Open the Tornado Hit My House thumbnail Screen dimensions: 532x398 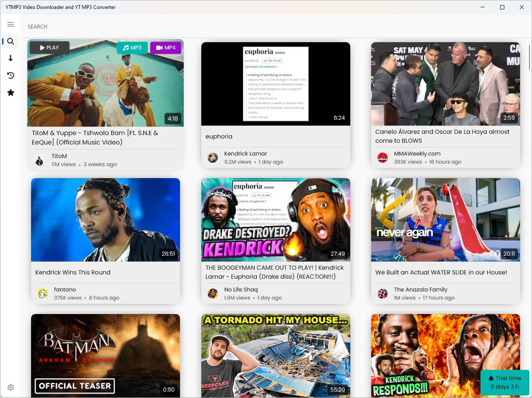pos(276,356)
